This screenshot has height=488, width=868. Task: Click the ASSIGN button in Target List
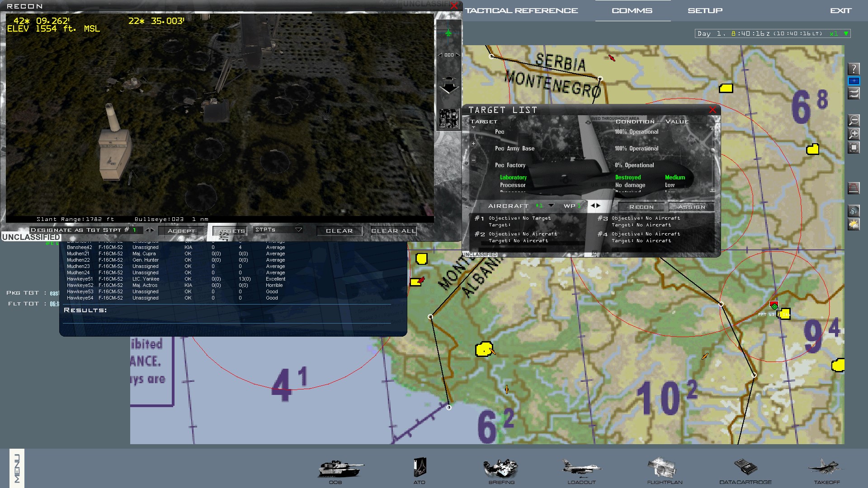point(691,207)
